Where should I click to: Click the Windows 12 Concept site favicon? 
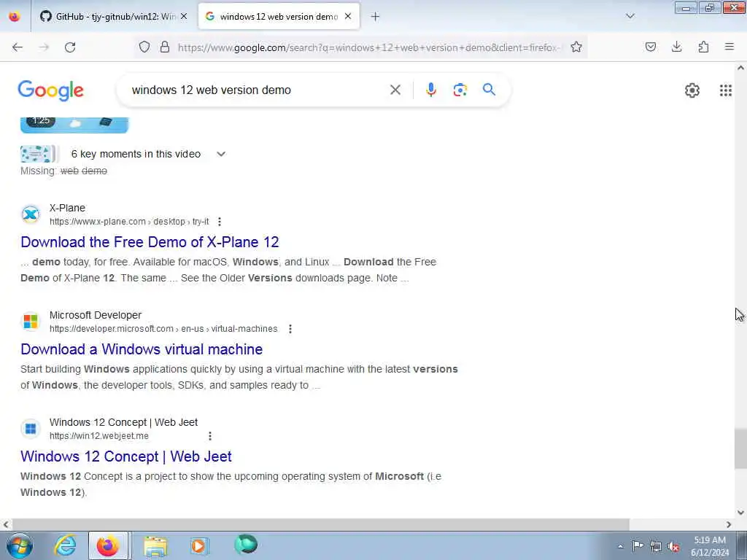pyautogui.click(x=31, y=429)
